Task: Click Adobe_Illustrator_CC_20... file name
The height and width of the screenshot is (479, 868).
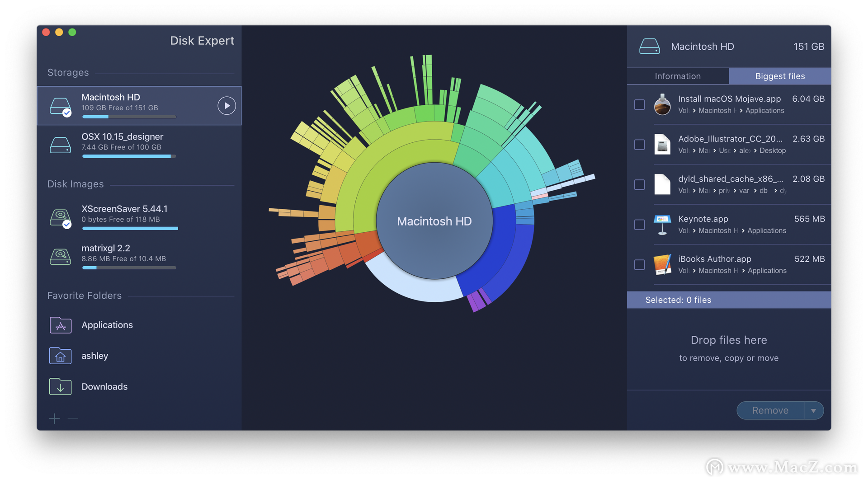Action: point(730,139)
